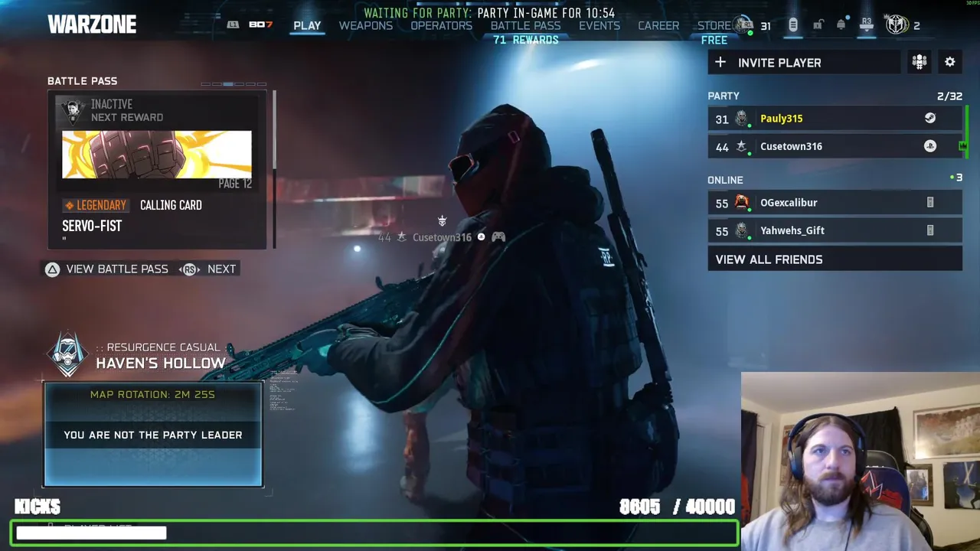Open the clan emblem icon with crown
980x551 pixels.
(x=897, y=25)
